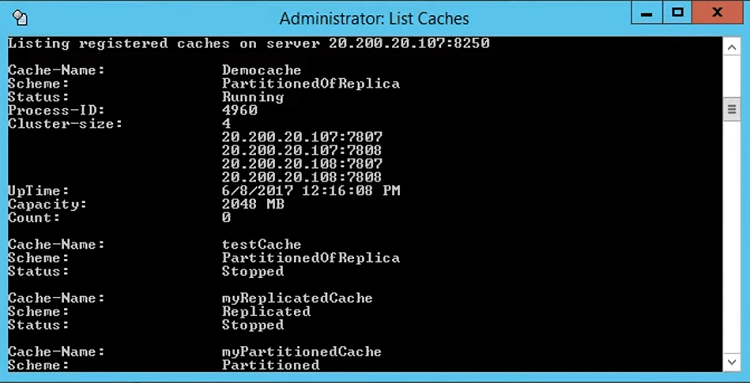Click the Democache cache name
Screen dimensions: 750x383
click(262, 70)
